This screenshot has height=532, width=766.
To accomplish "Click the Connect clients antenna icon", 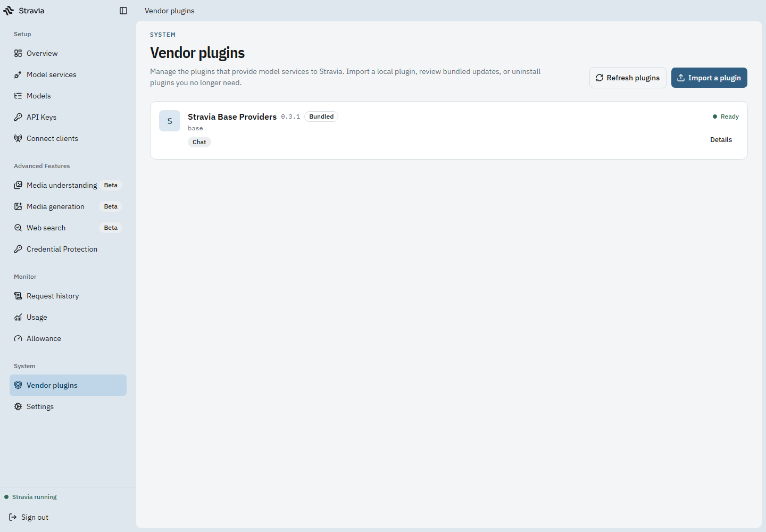I will (x=18, y=138).
